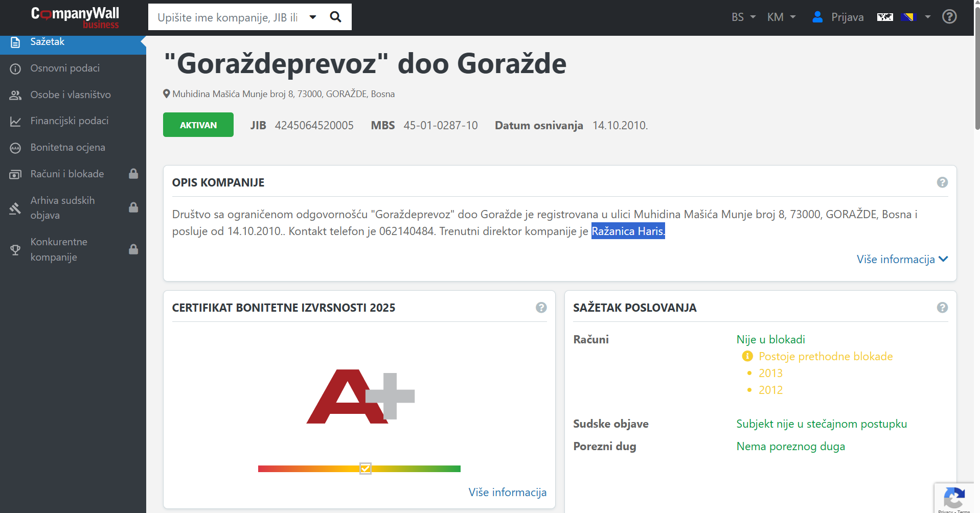Click the Arhiva sudskih objava gavel icon
Screen dimensions: 980x513
coord(15,208)
